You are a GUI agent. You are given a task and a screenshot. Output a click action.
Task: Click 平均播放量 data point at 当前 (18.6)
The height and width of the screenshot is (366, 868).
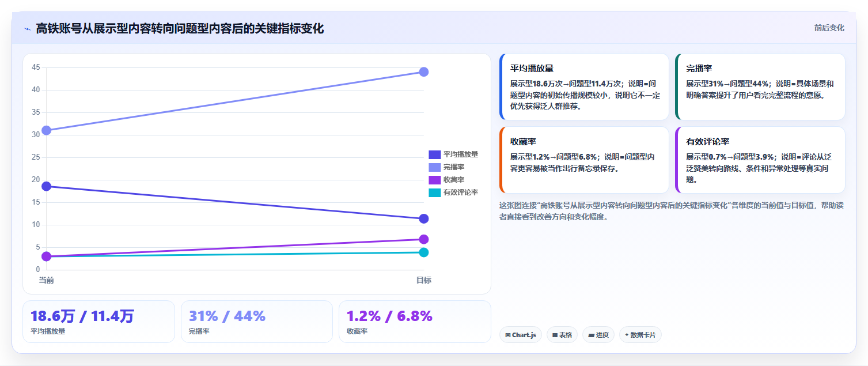[x=47, y=186]
